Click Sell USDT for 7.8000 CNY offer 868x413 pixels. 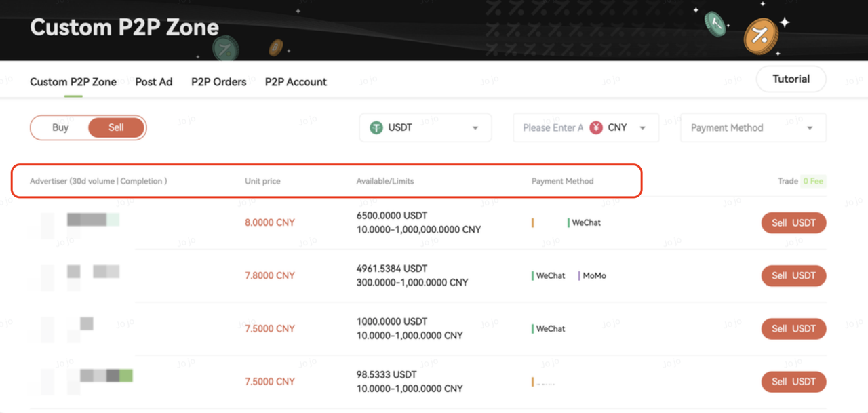pos(793,275)
